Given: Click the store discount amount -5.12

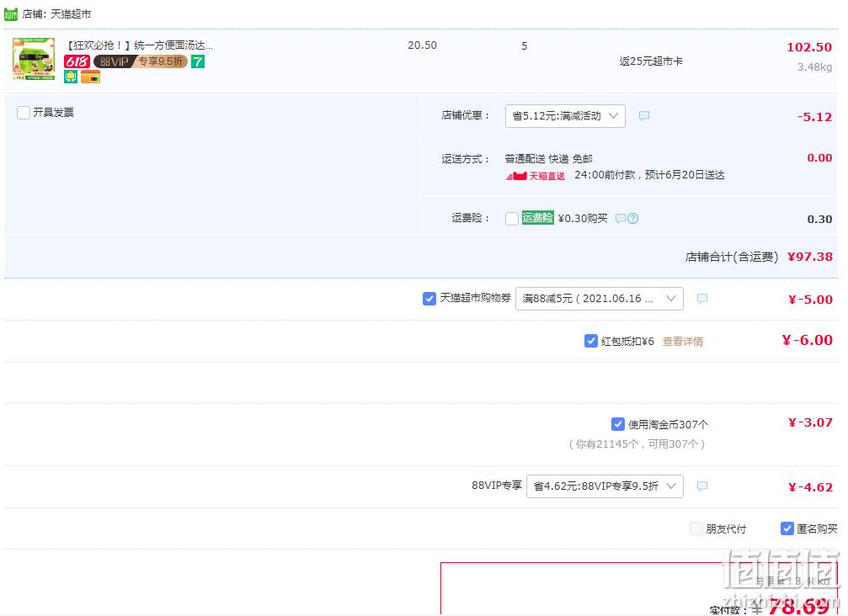Looking at the screenshot, I should coord(814,117).
